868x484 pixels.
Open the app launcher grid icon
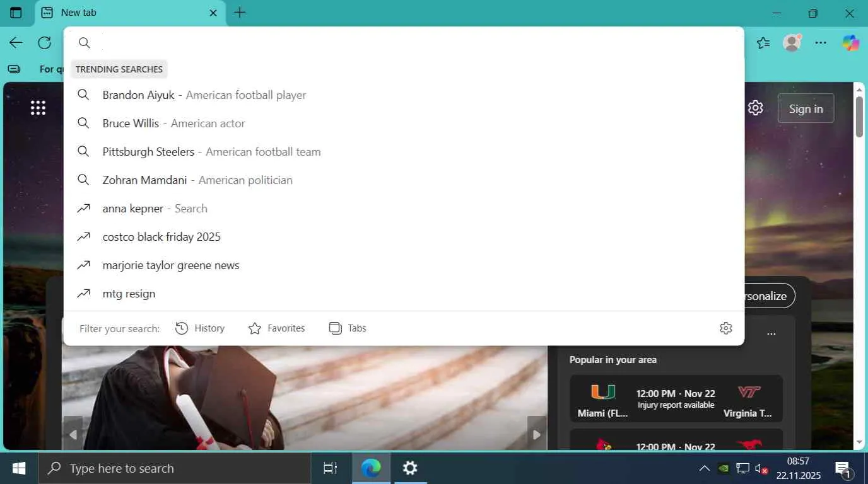[38, 108]
